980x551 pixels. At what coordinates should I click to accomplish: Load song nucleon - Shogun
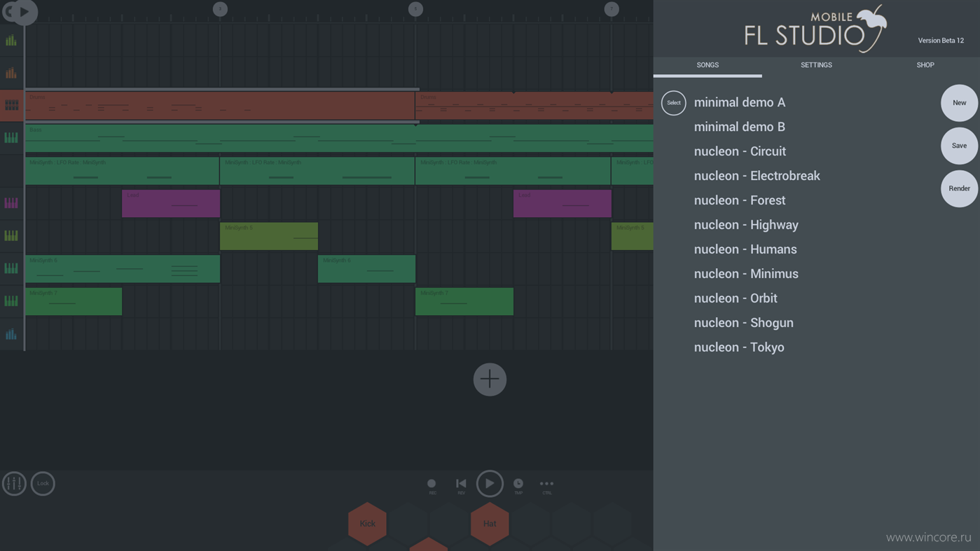coord(744,323)
